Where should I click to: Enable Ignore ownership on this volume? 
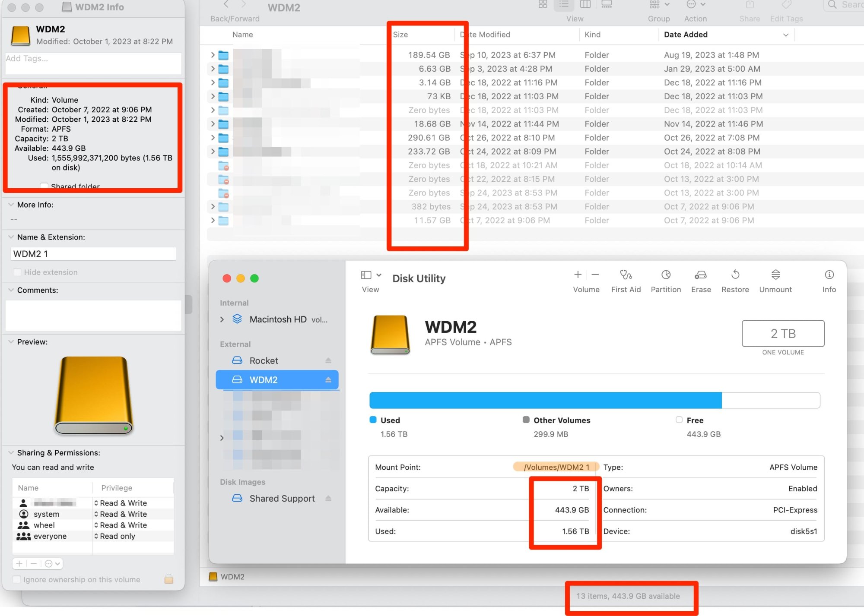[x=17, y=580]
